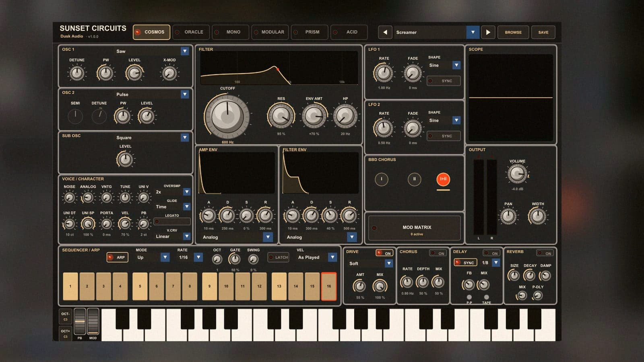Switch to the MONO engine tab
The height and width of the screenshot is (362, 644).
point(230,32)
